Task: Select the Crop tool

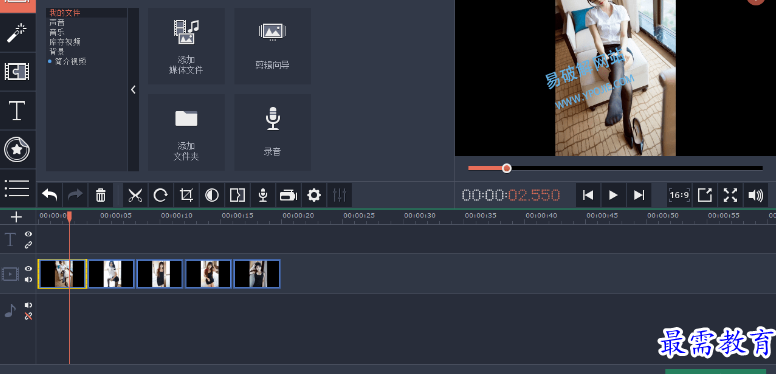Action: click(x=186, y=195)
